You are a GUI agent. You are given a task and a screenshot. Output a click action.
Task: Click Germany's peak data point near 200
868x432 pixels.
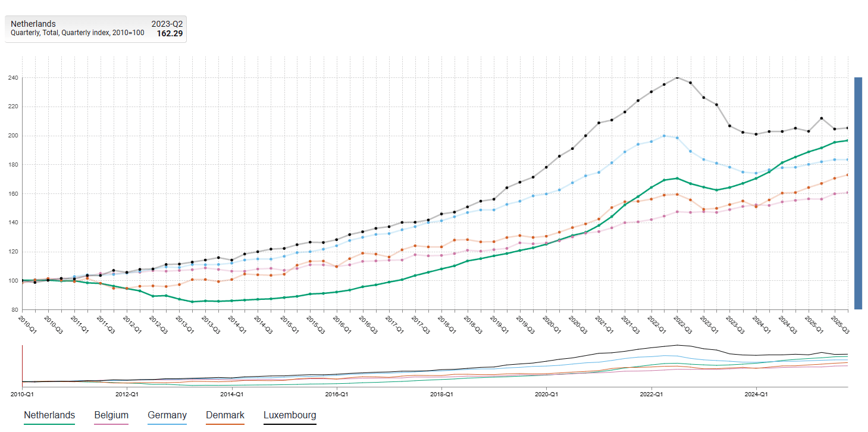(664, 136)
